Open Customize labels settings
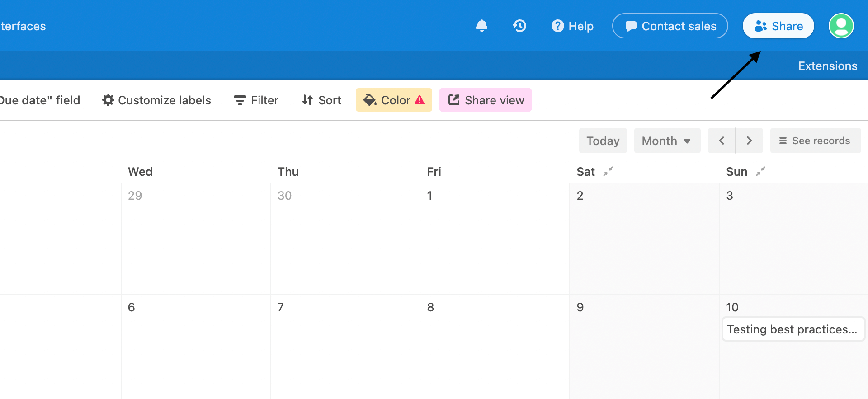Screen dimensions: 868x399 156,100
